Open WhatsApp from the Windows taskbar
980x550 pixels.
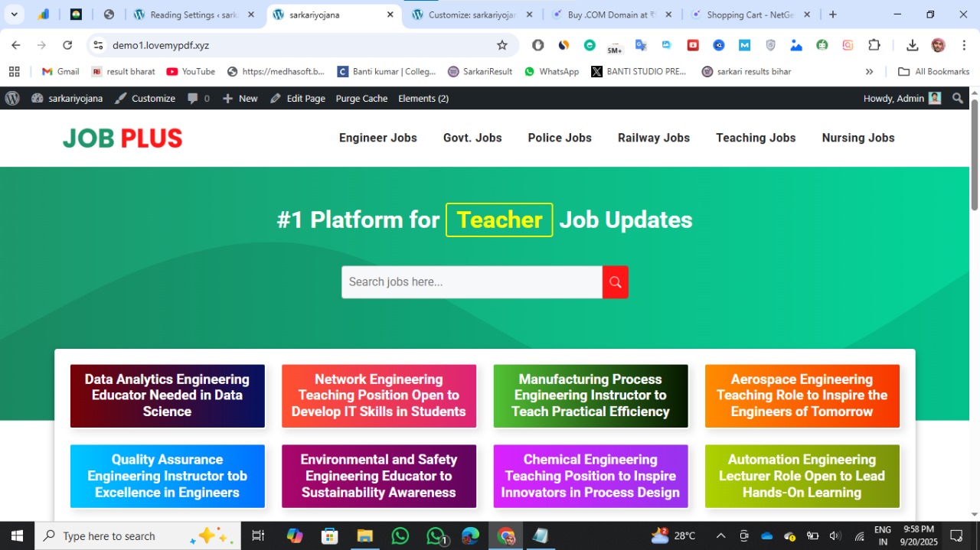coord(400,535)
